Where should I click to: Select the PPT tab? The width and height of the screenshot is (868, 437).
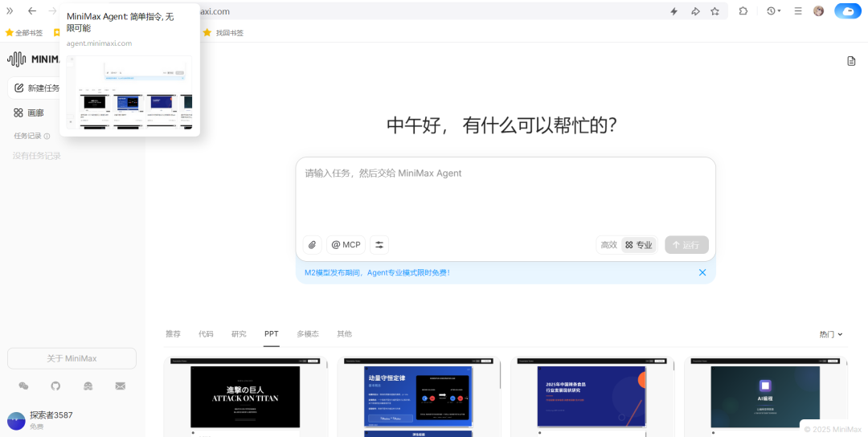272,333
